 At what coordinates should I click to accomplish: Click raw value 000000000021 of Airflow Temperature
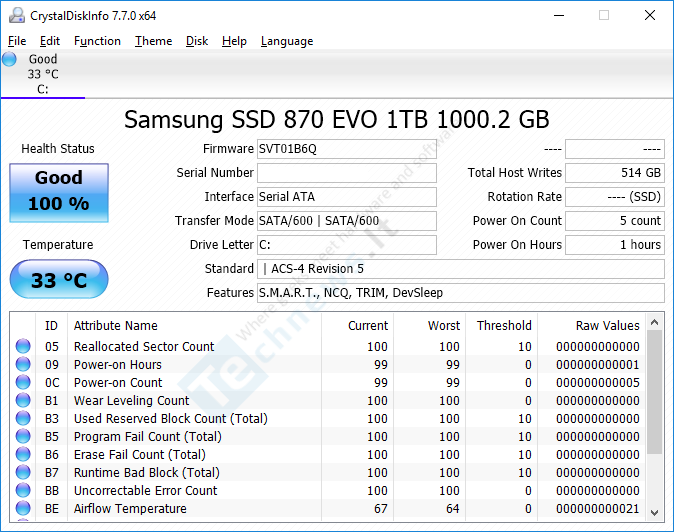click(597, 509)
